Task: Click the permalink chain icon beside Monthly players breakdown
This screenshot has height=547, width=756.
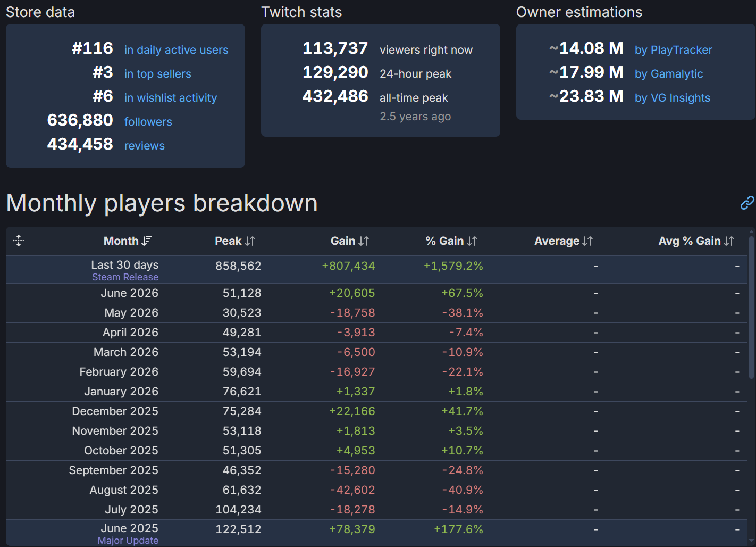Action: [x=747, y=203]
